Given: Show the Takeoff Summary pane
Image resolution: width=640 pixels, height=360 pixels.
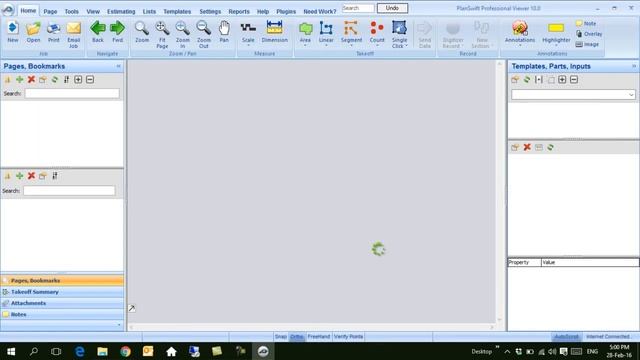Looking at the screenshot, I should [62, 292].
